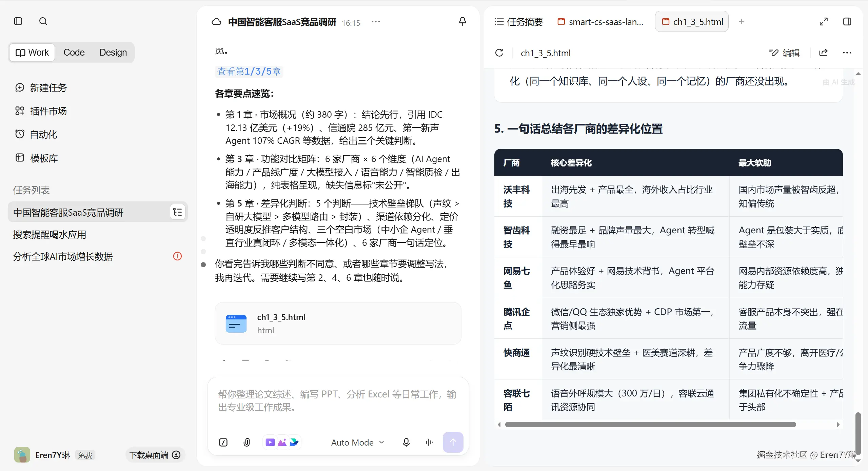Viewport: 868px width, 471px height.
Task: Click the 沃丰科技 table cell
Action: coord(518,196)
